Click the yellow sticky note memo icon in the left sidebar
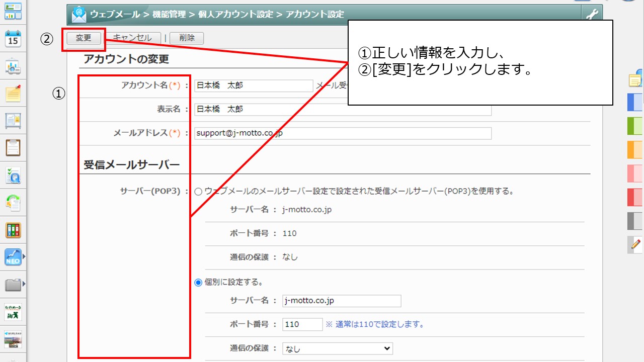 coord(13,93)
